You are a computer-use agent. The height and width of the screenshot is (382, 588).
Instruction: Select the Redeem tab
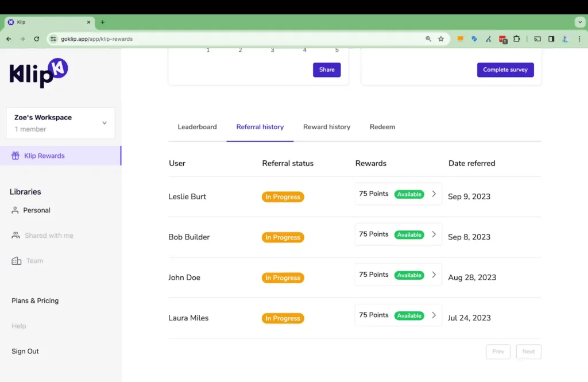pos(382,127)
